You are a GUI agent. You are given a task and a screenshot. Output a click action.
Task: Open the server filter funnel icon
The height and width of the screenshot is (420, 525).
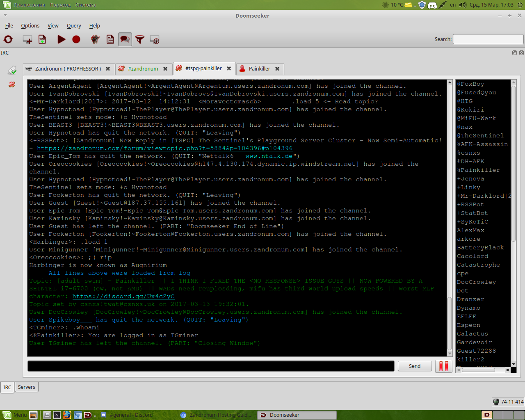(140, 39)
